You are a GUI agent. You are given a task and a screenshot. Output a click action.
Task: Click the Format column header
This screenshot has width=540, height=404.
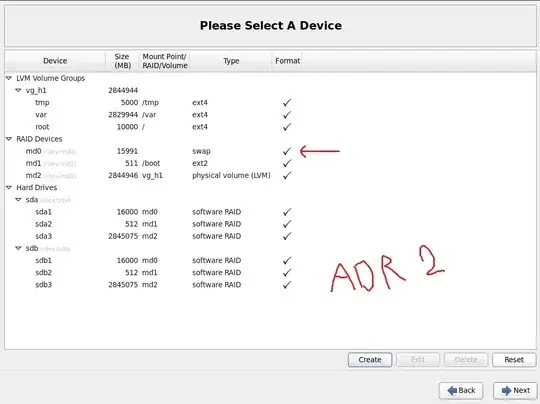(287, 61)
